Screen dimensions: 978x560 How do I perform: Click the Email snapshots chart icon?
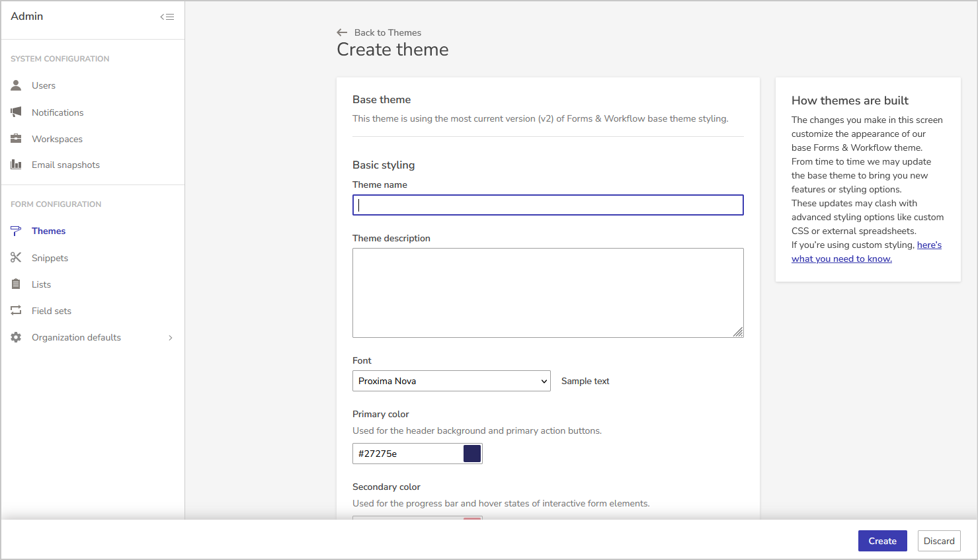15,165
